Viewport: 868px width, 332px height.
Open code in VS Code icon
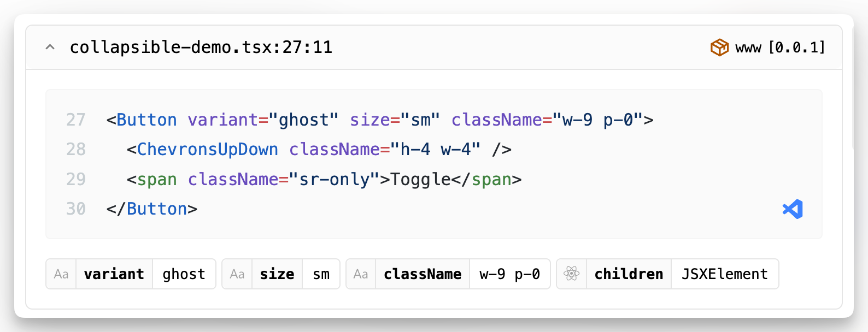[x=793, y=209]
